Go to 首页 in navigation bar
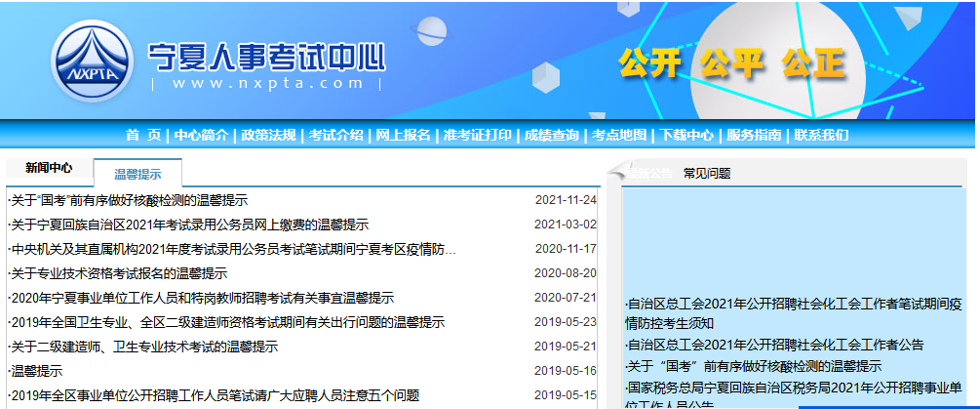The height and width of the screenshot is (409, 980). coord(143,135)
